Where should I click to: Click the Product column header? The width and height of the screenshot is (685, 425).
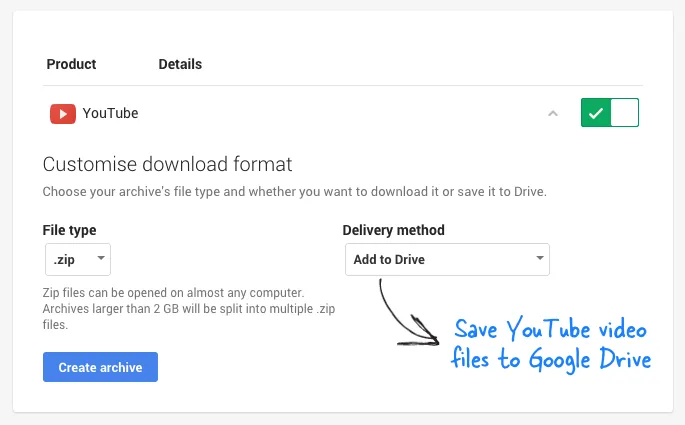point(71,64)
